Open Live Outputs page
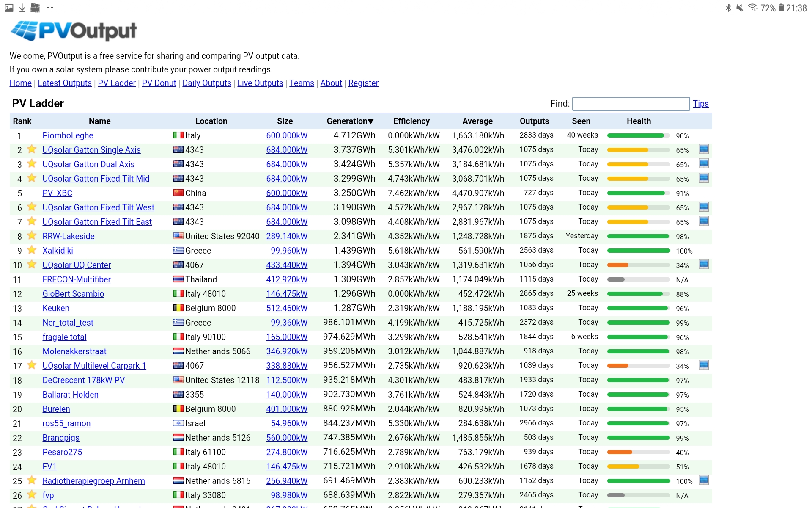This screenshot has height=508, width=812. [x=260, y=83]
